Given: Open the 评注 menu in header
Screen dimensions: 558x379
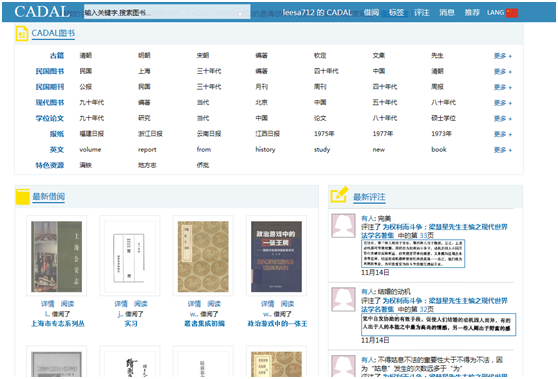Looking at the screenshot, I should pyautogui.click(x=421, y=12).
